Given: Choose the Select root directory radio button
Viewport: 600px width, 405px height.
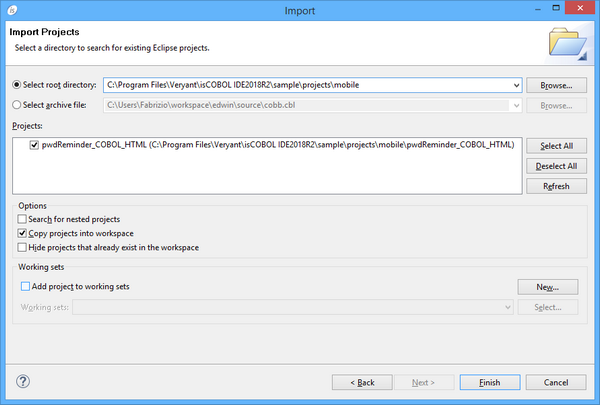Looking at the screenshot, I should (x=17, y=86).
